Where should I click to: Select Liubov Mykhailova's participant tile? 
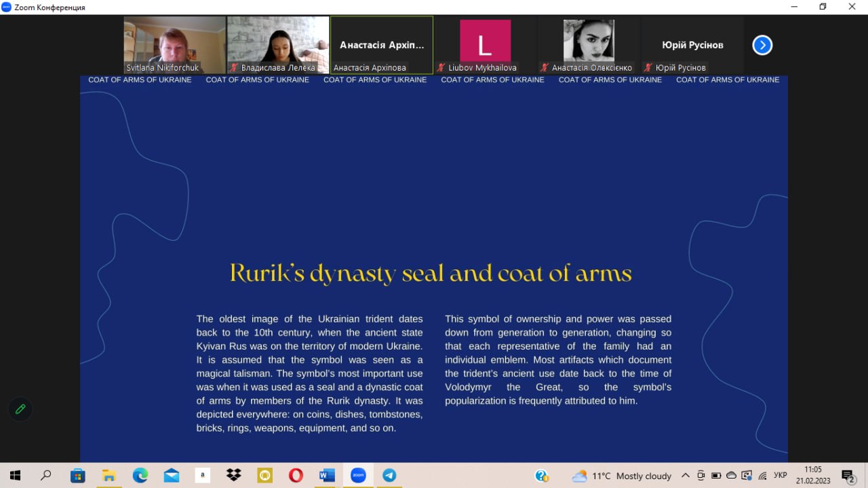(x=485, y=45)
